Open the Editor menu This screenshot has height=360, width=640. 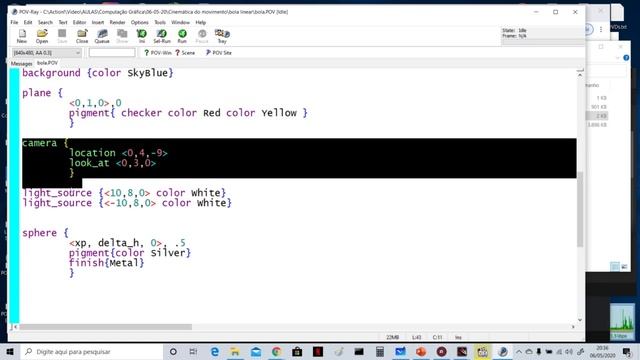coord(79,22)
